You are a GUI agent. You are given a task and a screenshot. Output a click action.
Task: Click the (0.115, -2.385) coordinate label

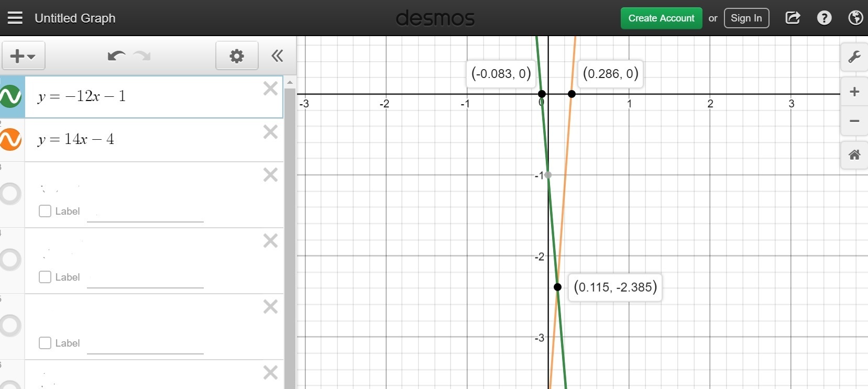point(616,287)
